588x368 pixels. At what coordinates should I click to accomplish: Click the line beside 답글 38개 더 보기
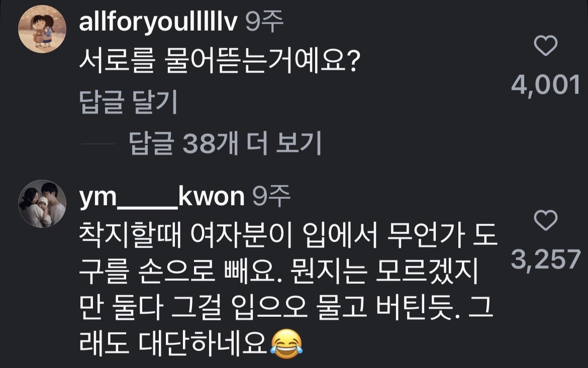pos(98,144)
